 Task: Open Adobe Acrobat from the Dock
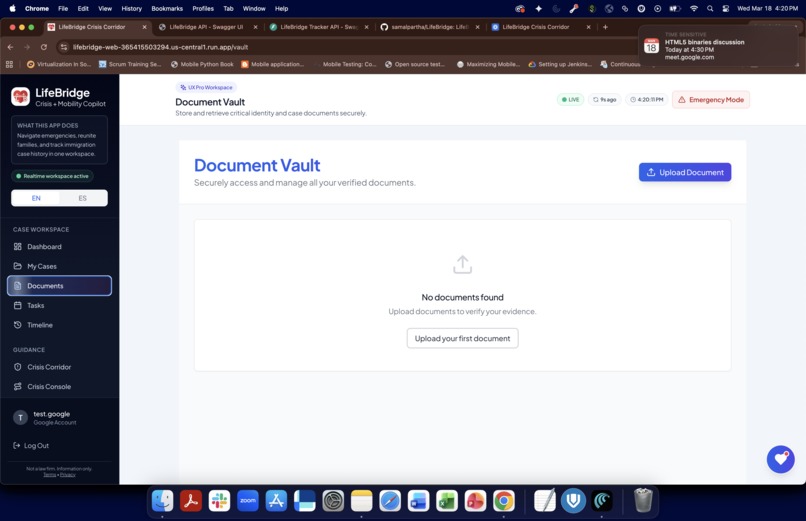(x=191, y=500)
